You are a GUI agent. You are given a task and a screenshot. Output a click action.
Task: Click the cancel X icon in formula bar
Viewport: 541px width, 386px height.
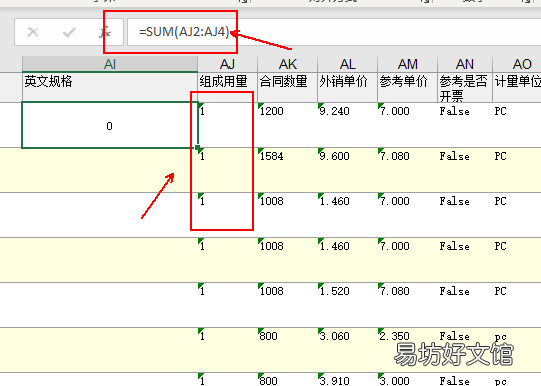tap(33, 32)
